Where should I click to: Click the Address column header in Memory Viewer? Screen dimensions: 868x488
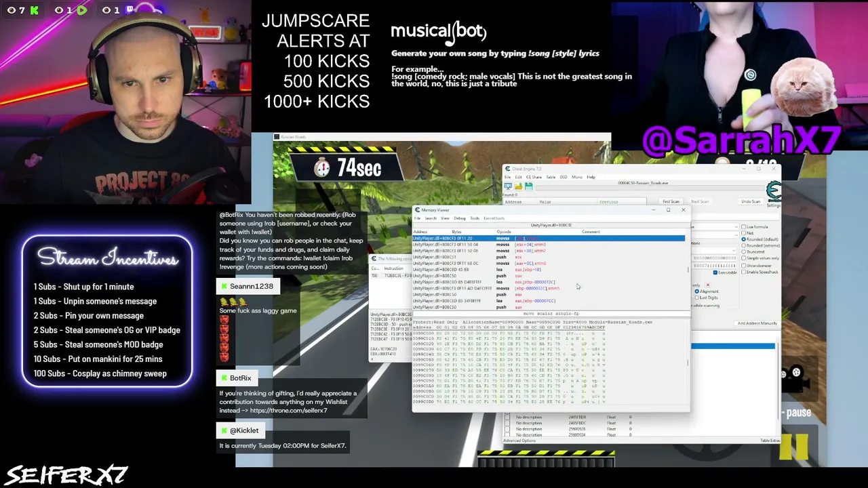(x=420, y=232)
